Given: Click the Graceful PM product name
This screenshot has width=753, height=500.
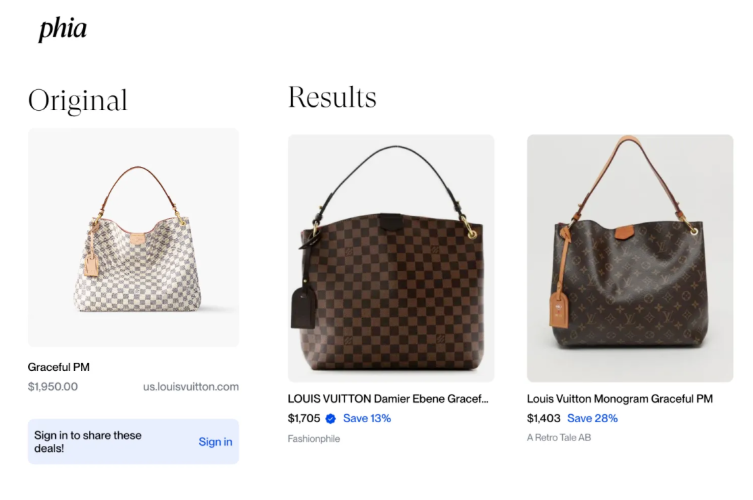Looking at the screenshot, I should [59, 367].
